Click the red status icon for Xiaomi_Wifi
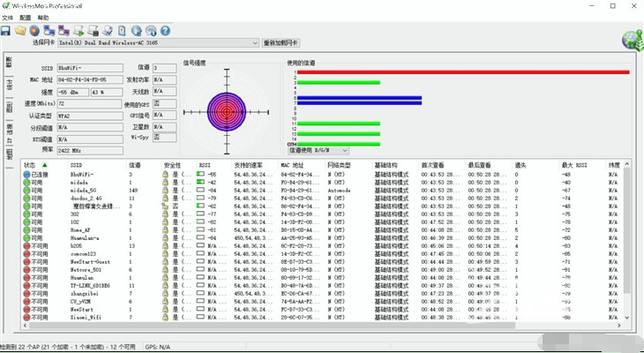644x353 pixels. click(26, 318)
